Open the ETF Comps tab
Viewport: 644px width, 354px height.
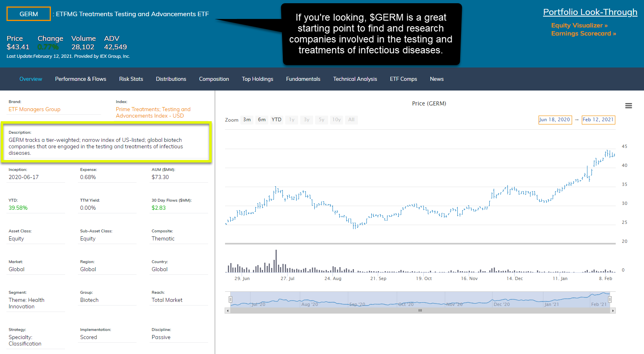coord(404,79)
